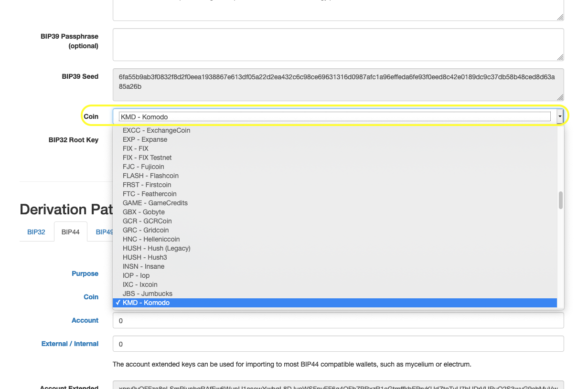Click the Account Extended key field

[x=338, y=385]
